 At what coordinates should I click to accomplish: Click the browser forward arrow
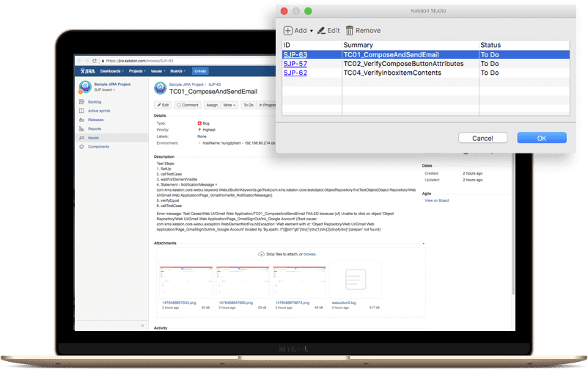pyautogui.click(x=87, y=60)
